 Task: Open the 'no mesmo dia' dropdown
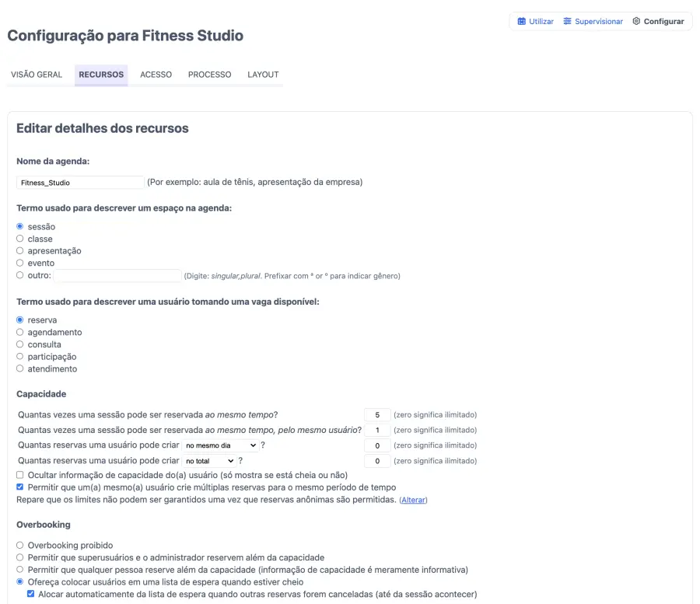point(219,445)
